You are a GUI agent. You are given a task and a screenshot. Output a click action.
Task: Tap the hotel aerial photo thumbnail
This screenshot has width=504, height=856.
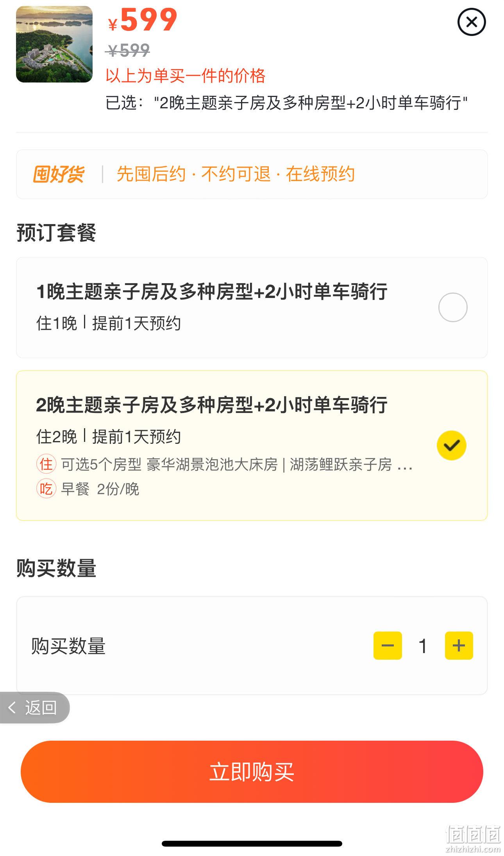pyautogui.click(x=54, y=44)
